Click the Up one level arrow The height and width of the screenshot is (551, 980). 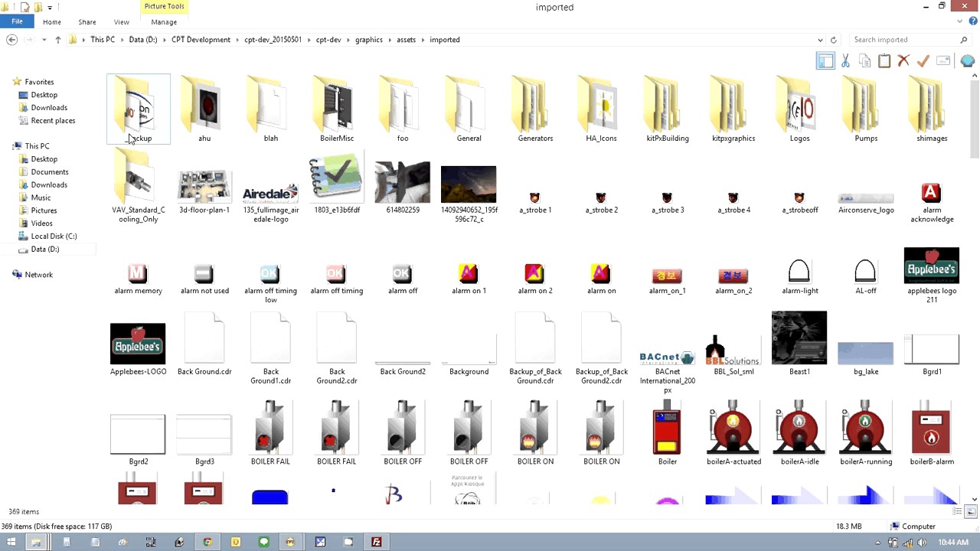[57, 40]
